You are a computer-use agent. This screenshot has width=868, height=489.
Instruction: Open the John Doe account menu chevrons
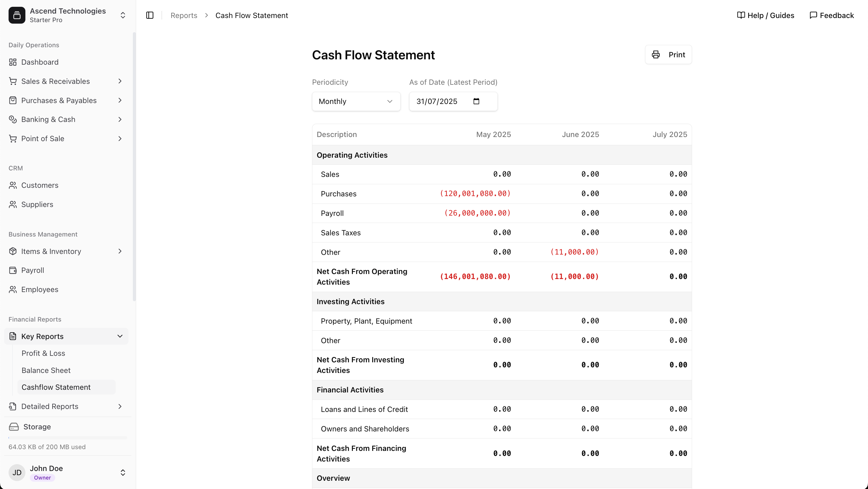[123, 472]
